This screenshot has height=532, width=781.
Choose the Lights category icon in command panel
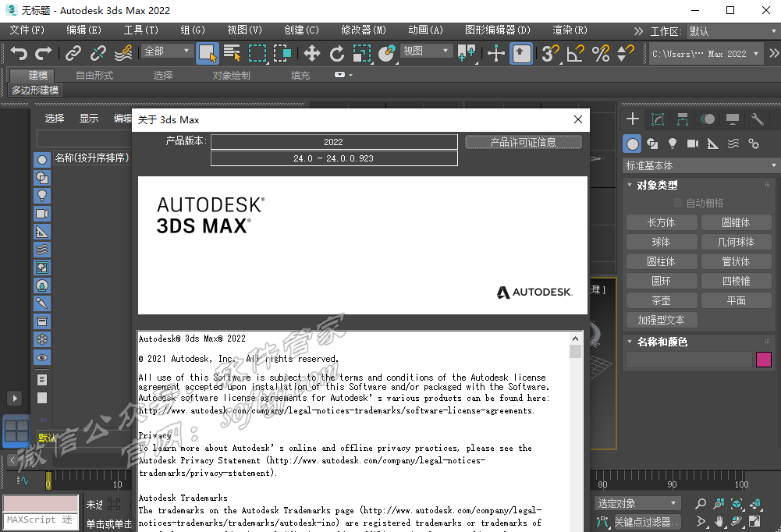click(x=673, y=144)
